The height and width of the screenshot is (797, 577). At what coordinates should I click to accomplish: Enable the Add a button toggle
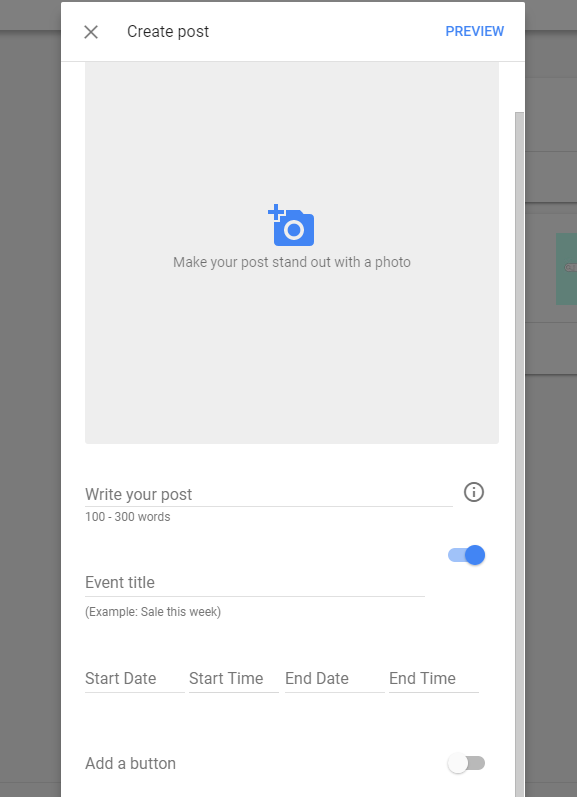coord(466,763)
